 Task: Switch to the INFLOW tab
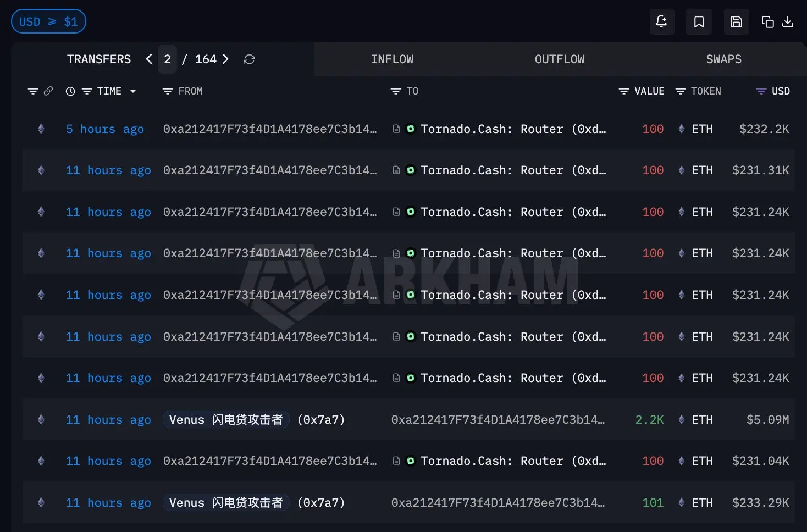point(392,59)
